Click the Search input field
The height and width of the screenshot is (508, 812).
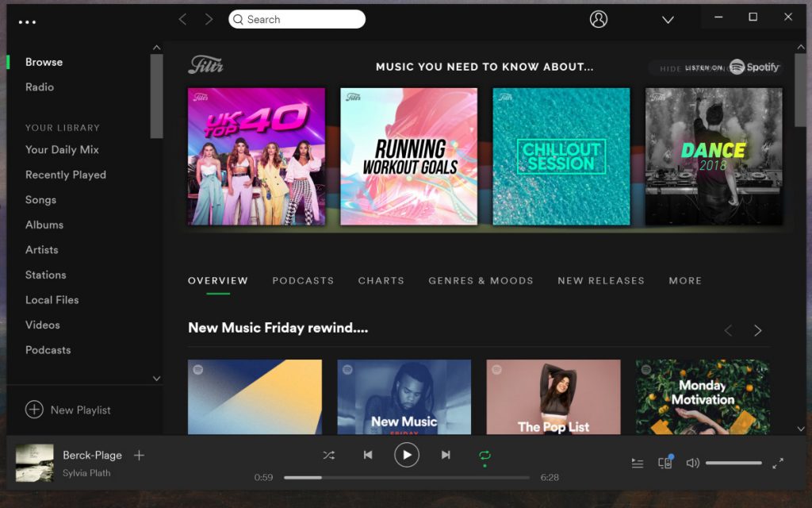tap(297, 19)
